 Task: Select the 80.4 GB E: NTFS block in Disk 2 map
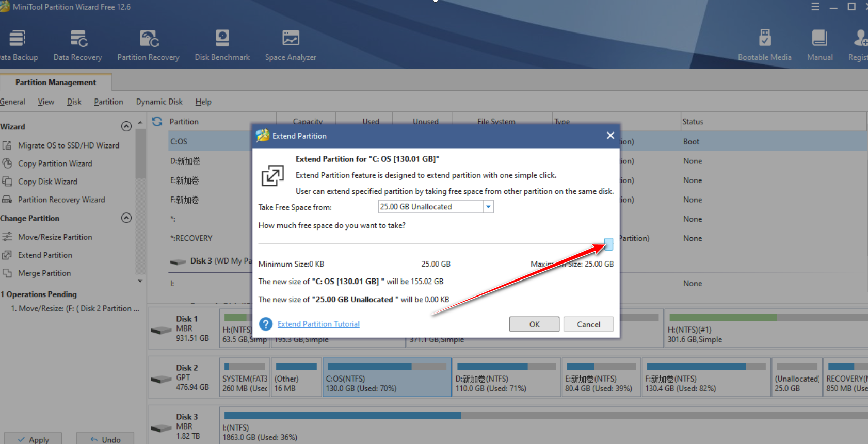pos(601,377)
